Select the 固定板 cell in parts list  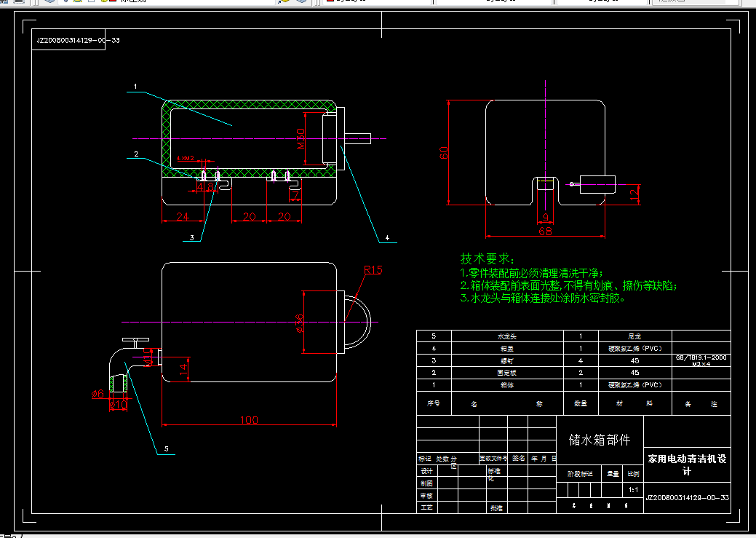(507, 373)
